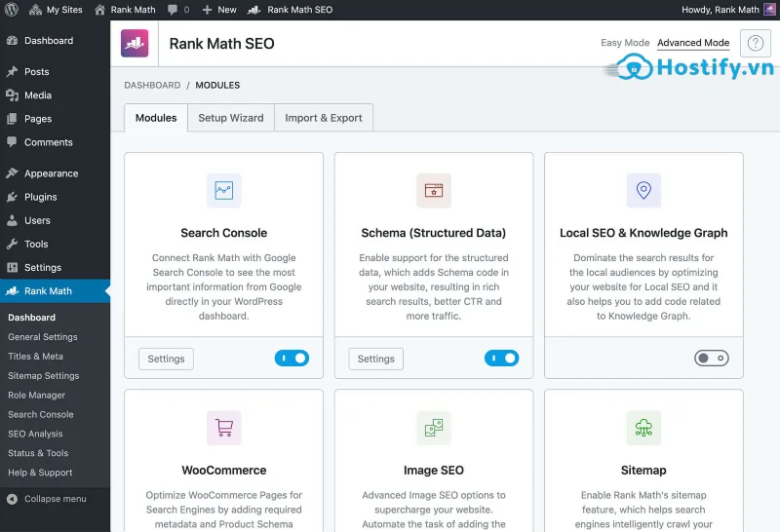Disable Schema (Structured Data) toggle
The width and height of the screenshot is (780, 532).
502,358
